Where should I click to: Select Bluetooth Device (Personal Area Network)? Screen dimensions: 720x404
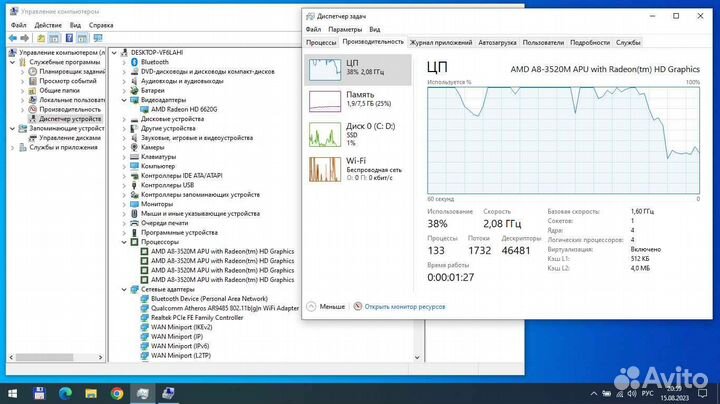point(209,298)
